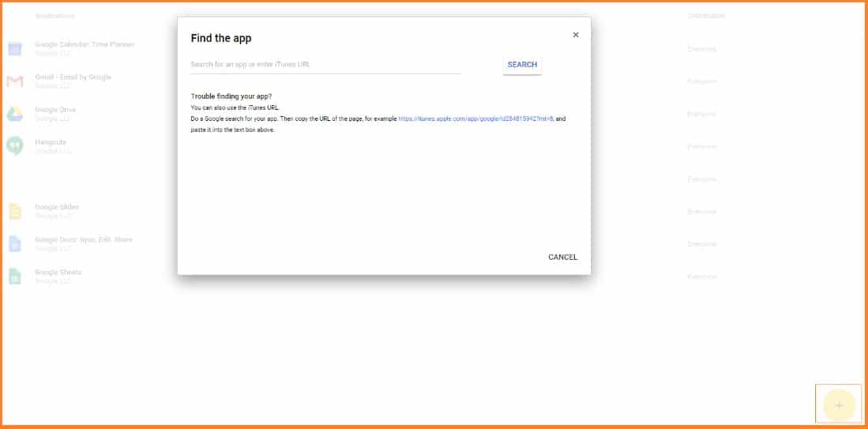Click the yellow plus add button
Screen dimensions: 868x429
click(839, 405)
